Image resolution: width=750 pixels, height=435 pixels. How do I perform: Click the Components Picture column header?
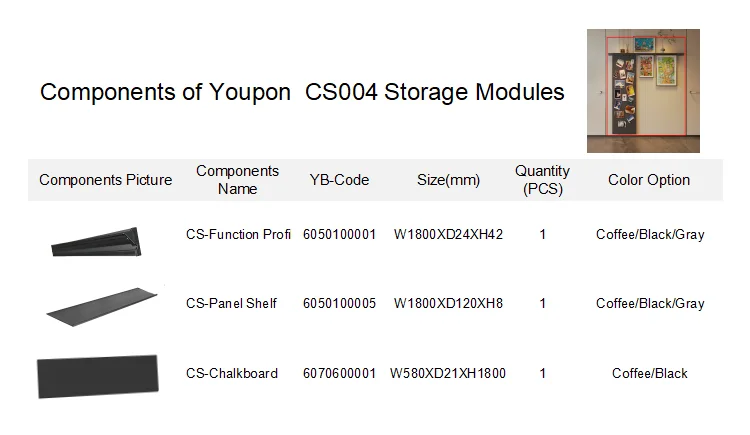click(106, 180)
